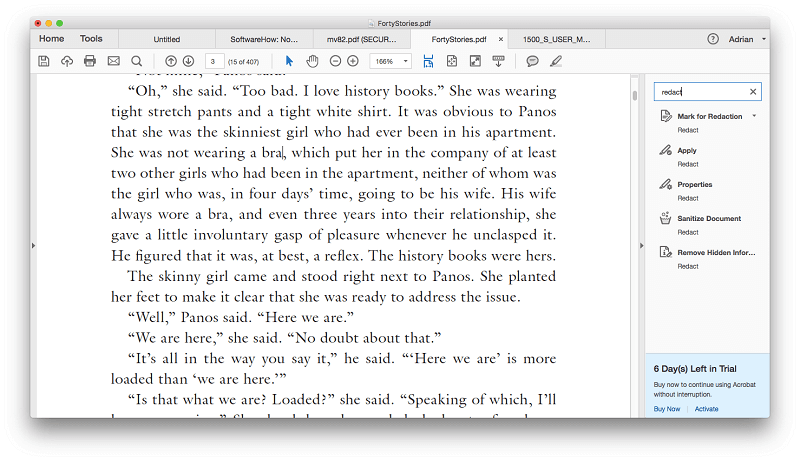Screen dimensions: 800x461
Task: Click the Buy Now link
Action: [667, 409]
